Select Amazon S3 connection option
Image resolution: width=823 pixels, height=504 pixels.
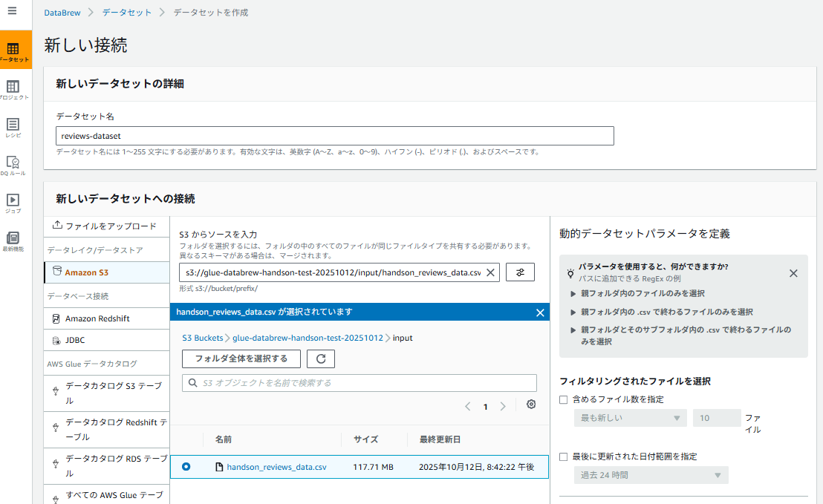point(106,272)
